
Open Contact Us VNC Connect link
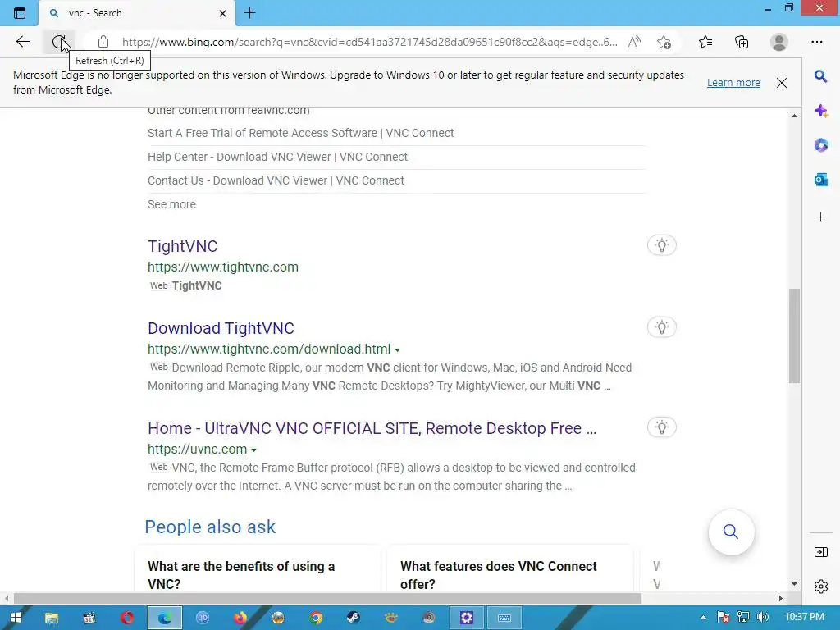[x=276, y=180]
